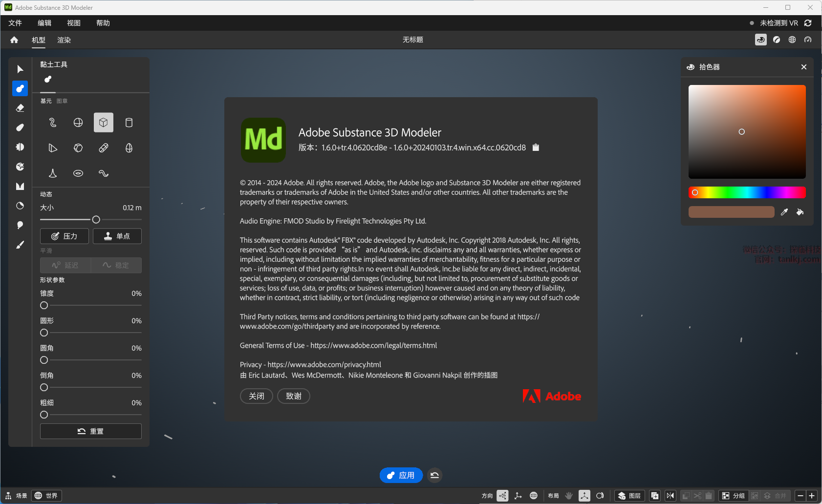
Task: Choose the sphere primitive shape
Action: point(78,123)
